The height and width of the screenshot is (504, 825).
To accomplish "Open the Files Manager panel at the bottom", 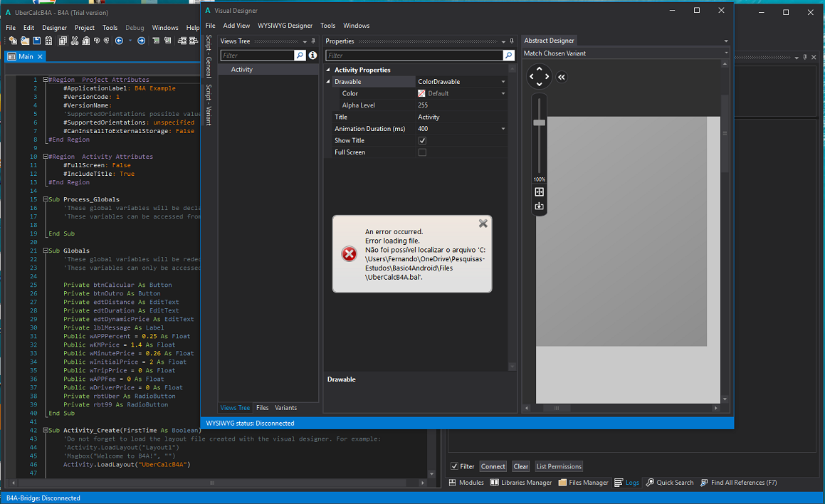I will tap(583, 482).
